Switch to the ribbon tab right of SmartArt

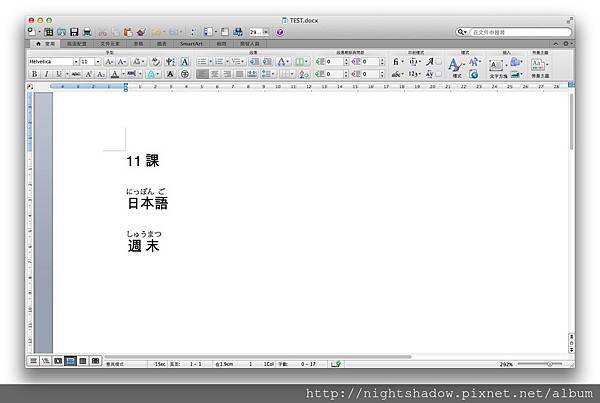coord(221,44)
